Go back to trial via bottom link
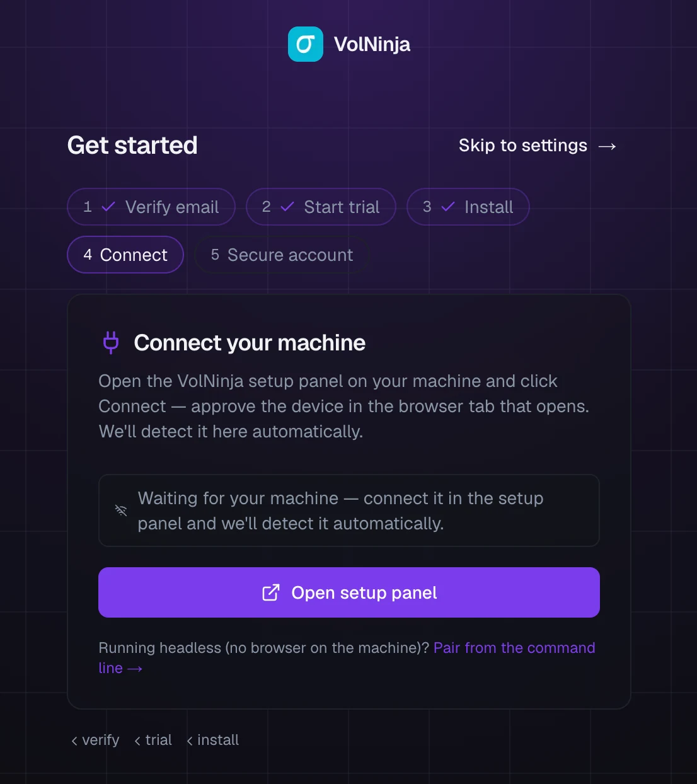Screen dimensions: 697x784 click(x=153, y=740)
